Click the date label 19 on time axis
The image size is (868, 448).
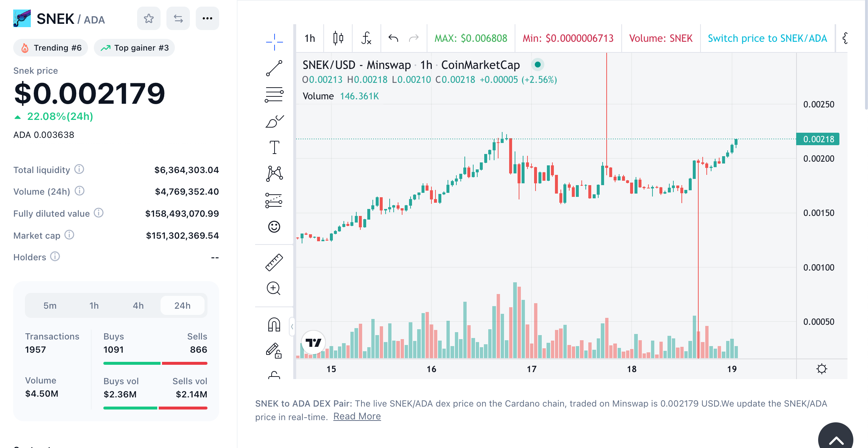732,369
